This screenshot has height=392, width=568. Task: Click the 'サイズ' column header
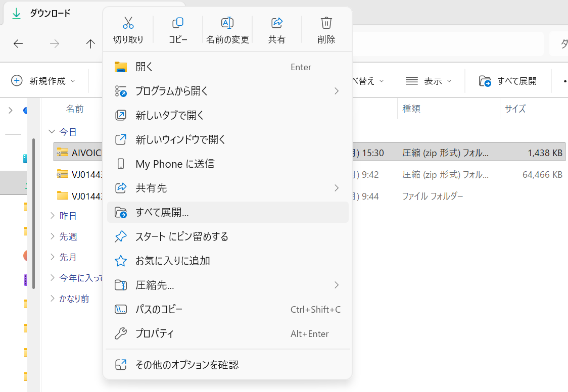pos(515,109)
